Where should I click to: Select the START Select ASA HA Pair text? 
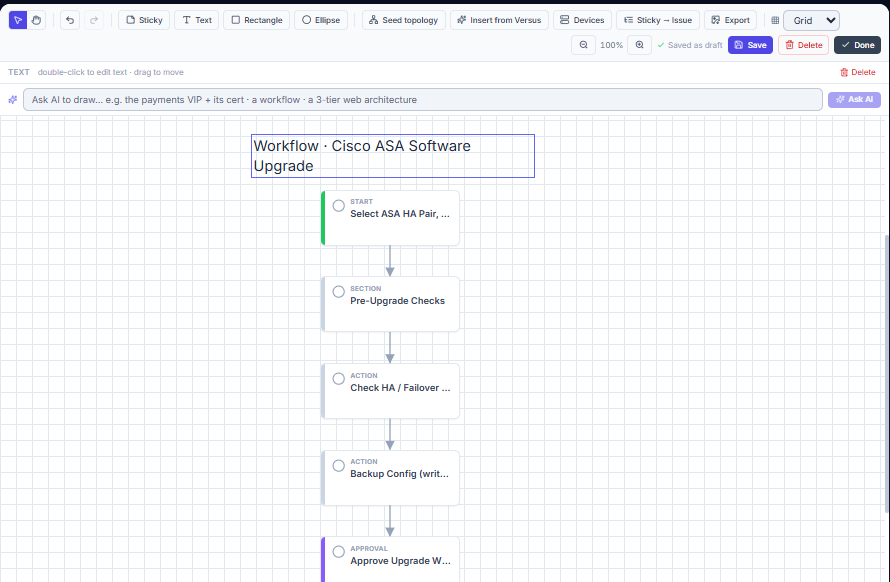(400, 213)
